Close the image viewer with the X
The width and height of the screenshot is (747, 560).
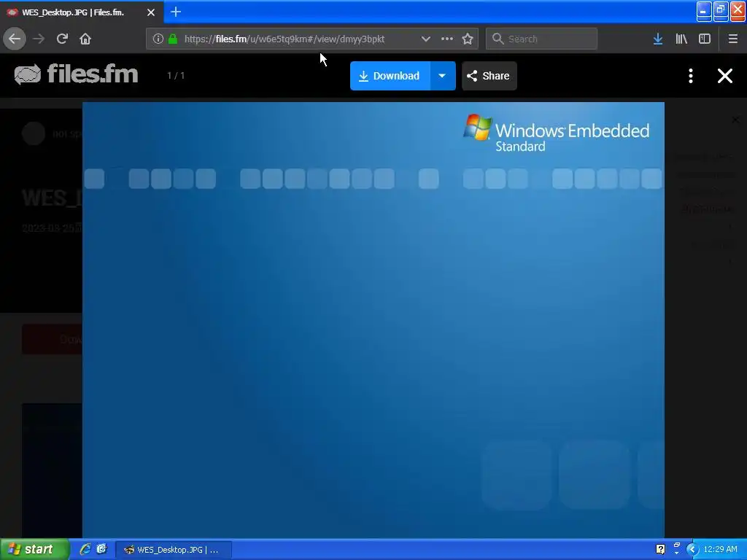(725, 76)
